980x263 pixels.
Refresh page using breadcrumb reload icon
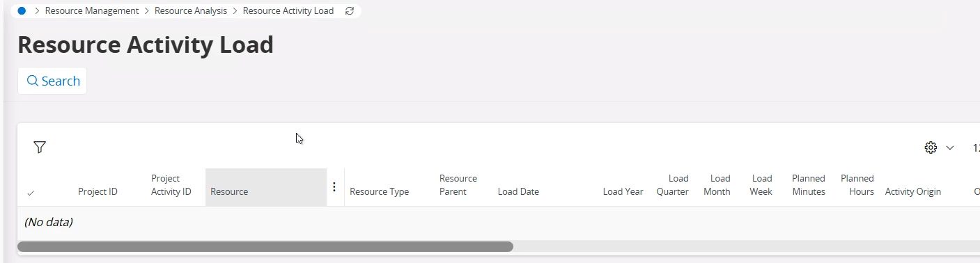pos(350,11)
